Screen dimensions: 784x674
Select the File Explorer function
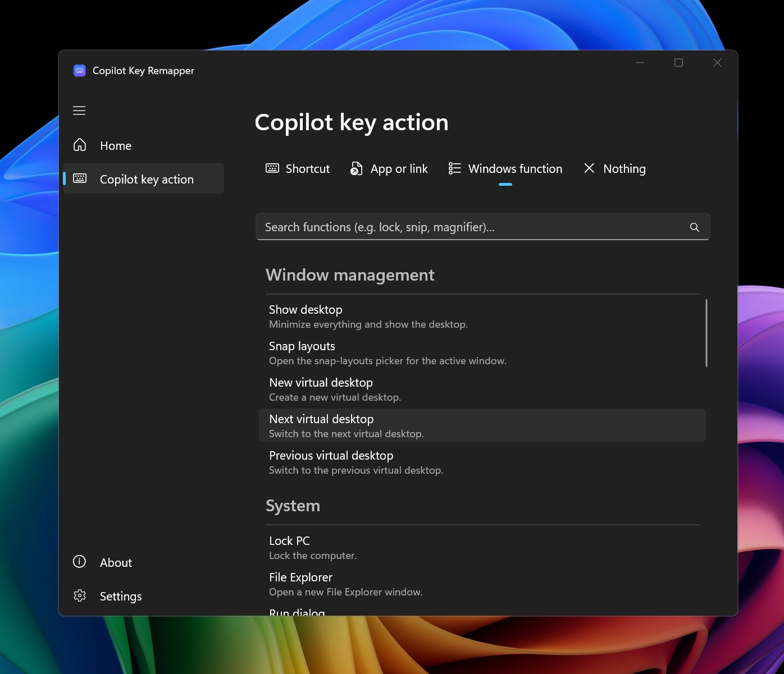click(x=482, y=584)
